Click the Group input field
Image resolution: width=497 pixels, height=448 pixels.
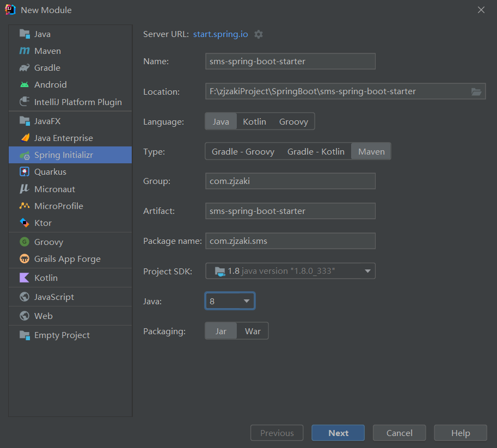pos(290,181)
